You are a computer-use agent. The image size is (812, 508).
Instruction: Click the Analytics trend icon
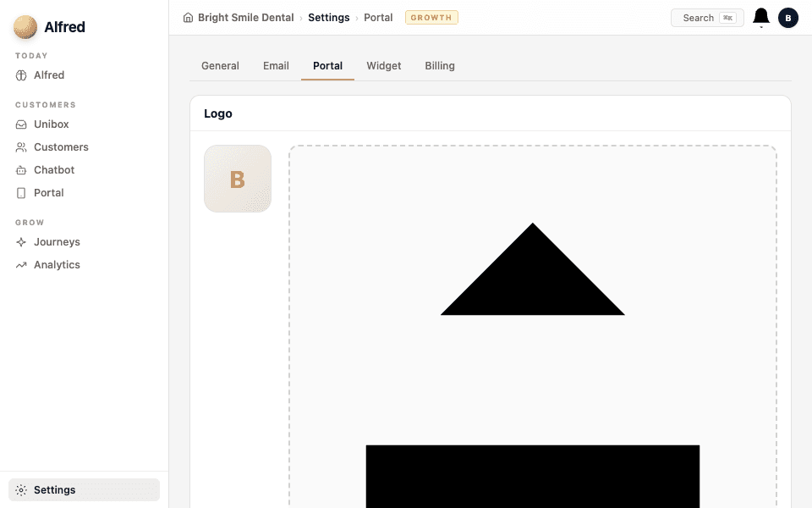21,265
